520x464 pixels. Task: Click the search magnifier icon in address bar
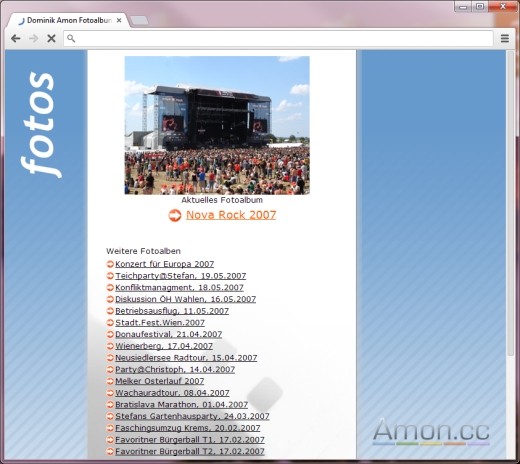click(71, 39)
